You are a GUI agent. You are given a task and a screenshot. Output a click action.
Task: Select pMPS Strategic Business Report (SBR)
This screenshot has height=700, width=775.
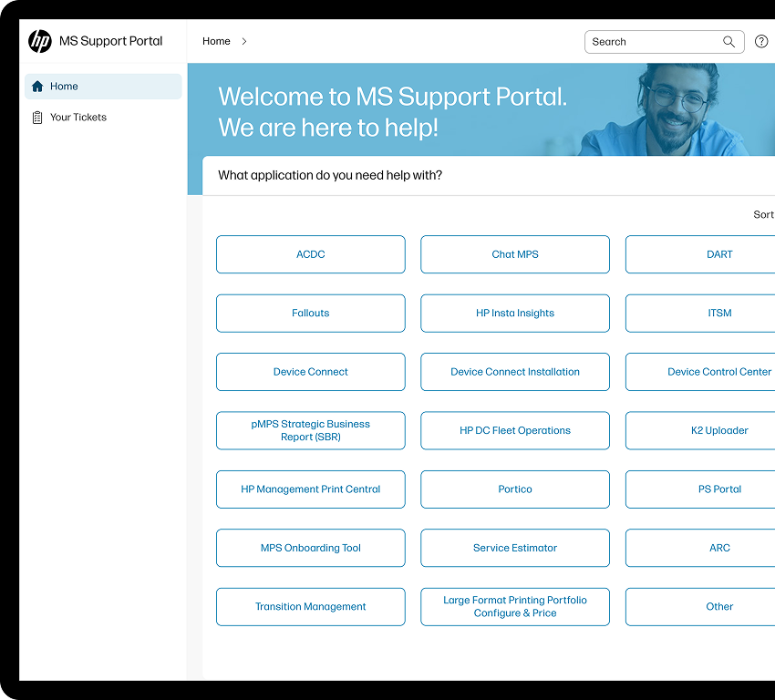coord(311,431)
